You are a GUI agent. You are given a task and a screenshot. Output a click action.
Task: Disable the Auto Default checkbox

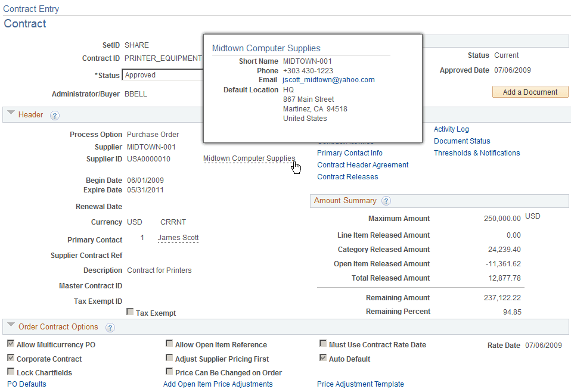[x=323, y=358]
